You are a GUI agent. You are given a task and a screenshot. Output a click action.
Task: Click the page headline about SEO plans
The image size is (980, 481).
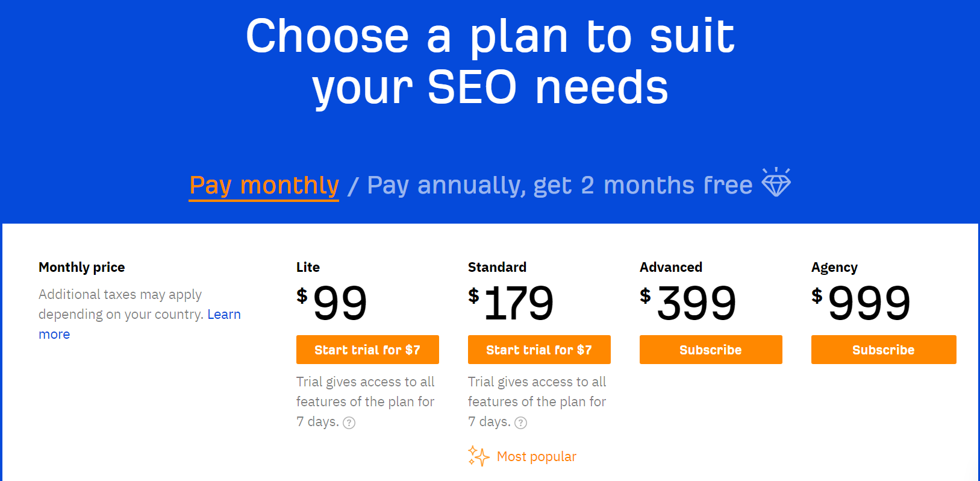[x=490, y=60]
